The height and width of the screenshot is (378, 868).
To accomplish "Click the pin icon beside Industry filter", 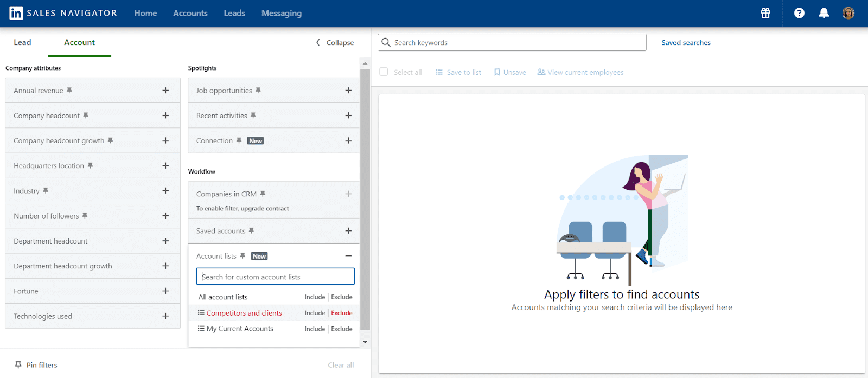I will [x=46, y=191].
